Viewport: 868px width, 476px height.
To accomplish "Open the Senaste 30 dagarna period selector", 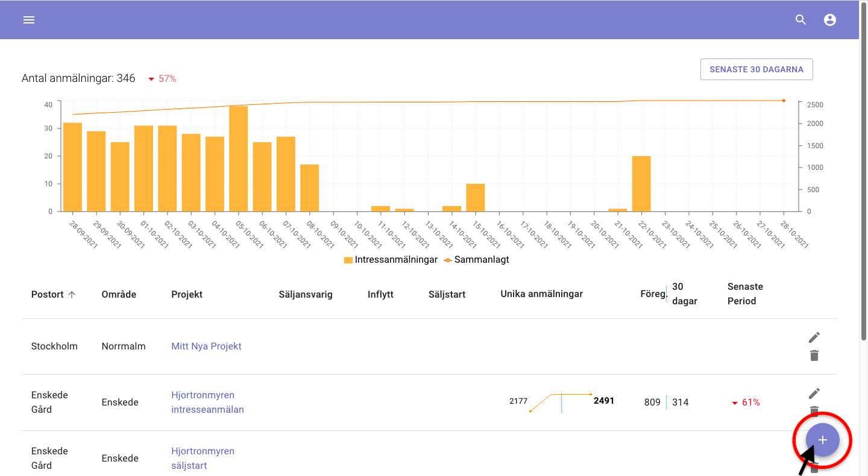I will pyautogui.click(x=756, y=69).
